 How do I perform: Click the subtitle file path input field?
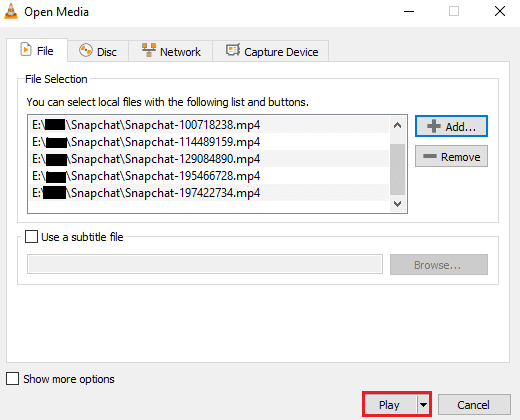pyautogui.click(x=205, y=264)
